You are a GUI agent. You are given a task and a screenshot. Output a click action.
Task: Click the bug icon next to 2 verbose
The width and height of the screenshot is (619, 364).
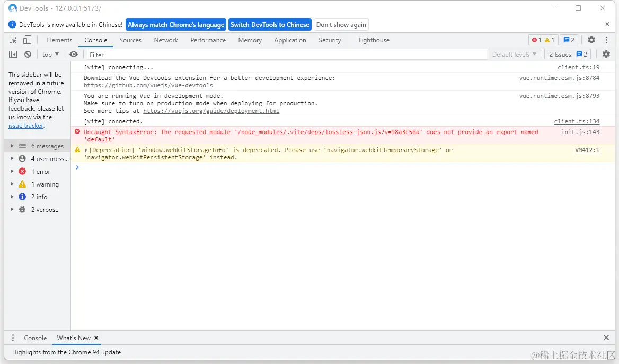(x=22, y=209)
